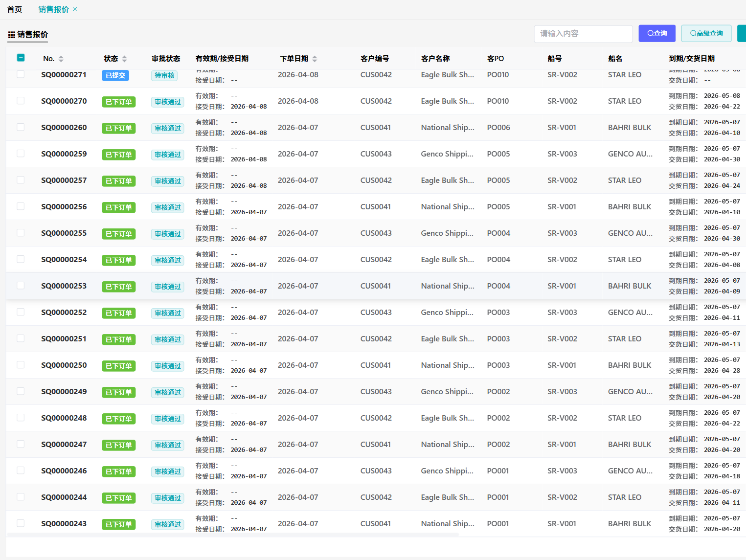The height and width of the screenshot is (560, 746).
Task: Switch to the 首页 tab
Action: (x=15, y=9)
